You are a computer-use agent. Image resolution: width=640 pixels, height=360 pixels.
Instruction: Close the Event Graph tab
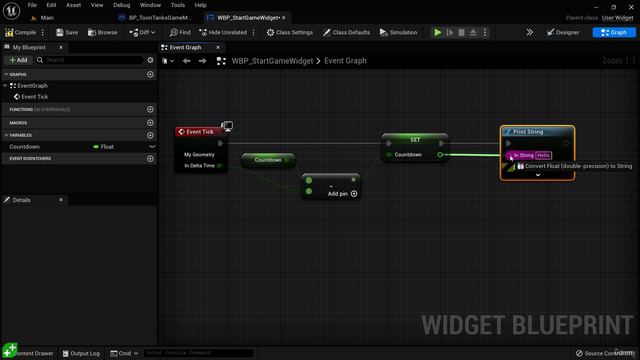point(218,47)
